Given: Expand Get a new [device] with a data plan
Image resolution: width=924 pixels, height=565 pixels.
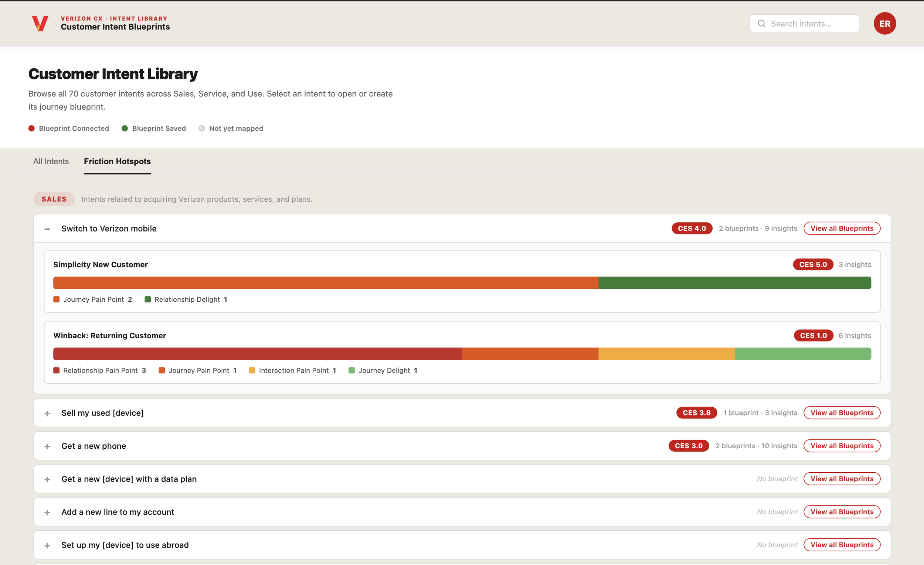Looking at the screenshot, I should [x=47, y=479].
